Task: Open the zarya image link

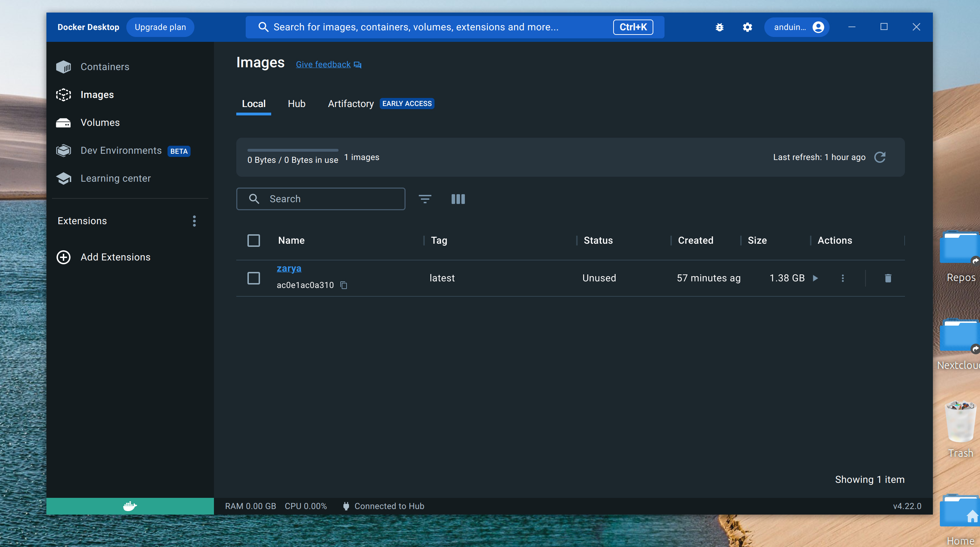Action: point(289,268)
